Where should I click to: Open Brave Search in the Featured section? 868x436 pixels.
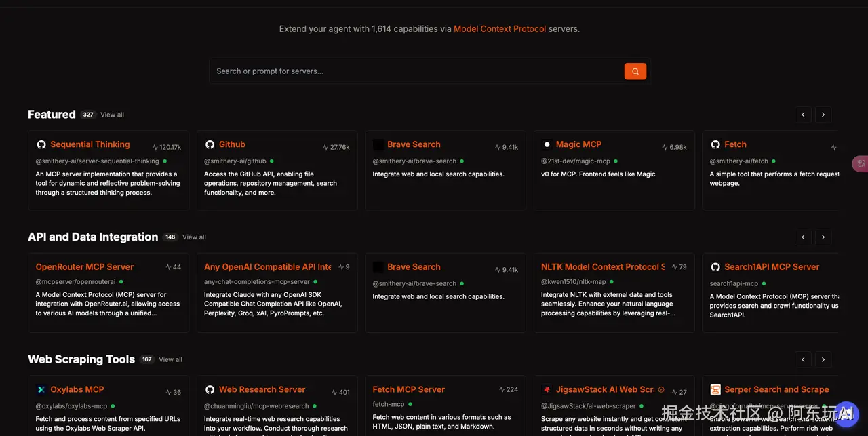[414, 144]
